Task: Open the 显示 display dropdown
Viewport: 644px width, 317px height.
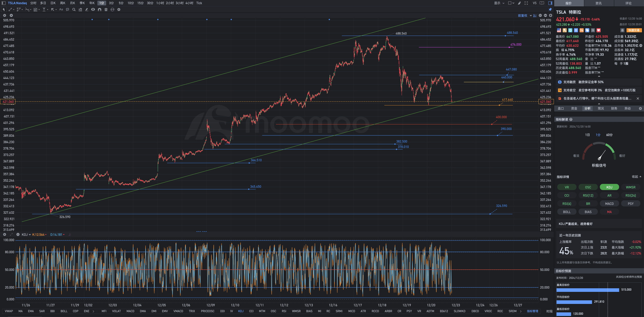Action: point(499,3)
